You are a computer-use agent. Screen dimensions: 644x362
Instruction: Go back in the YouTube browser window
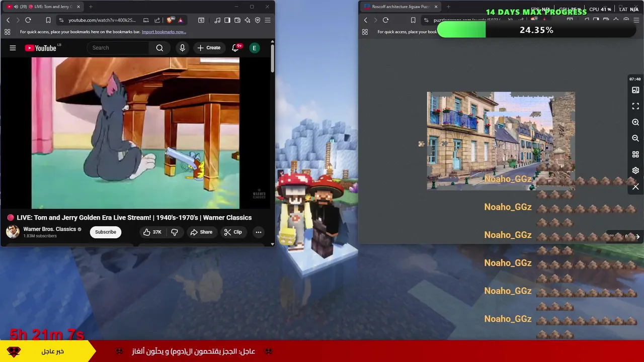tap(8, 20)
